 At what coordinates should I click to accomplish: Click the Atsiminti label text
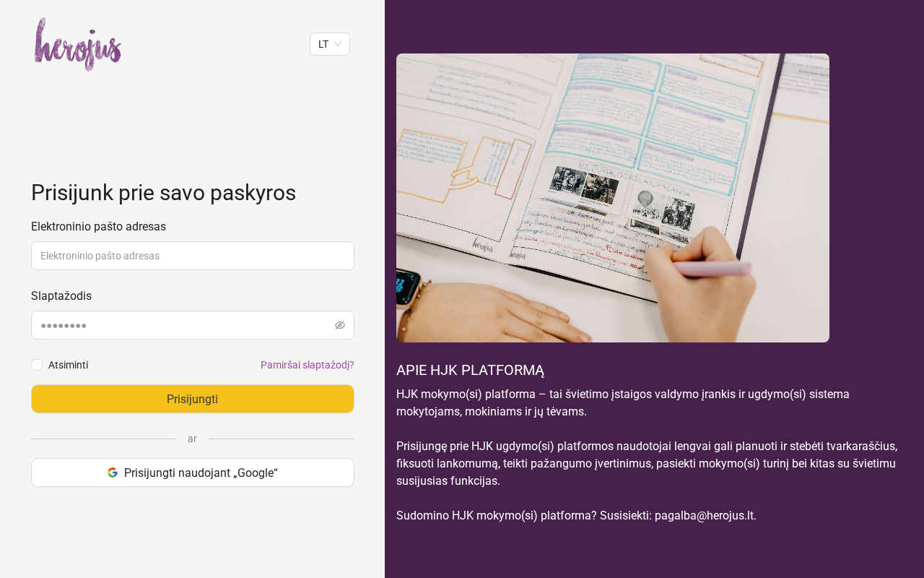68,365
